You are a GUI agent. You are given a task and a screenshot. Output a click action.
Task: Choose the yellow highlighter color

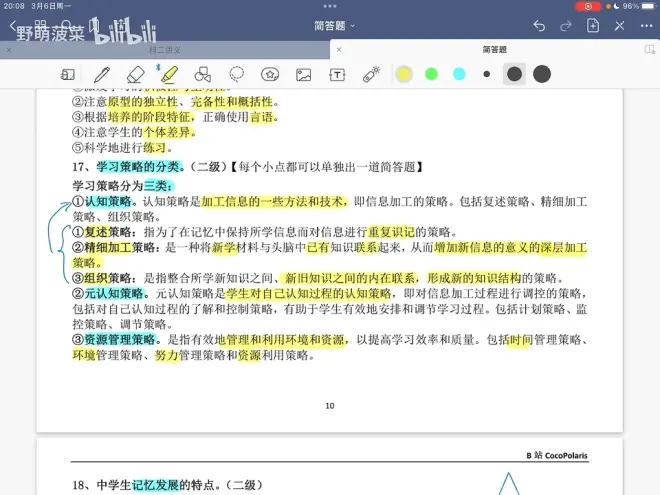[x=404, y=74]
